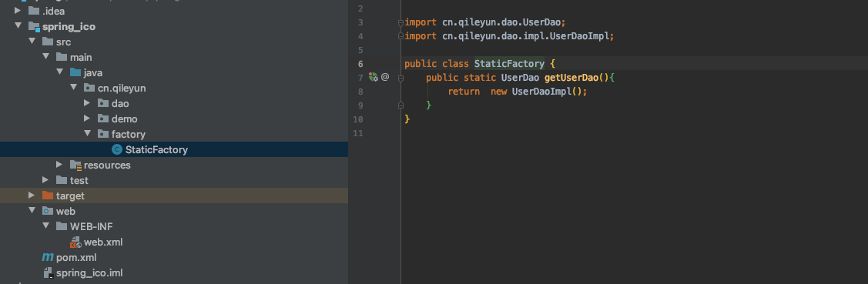
Task: Click UserDaoImpl in the return statement
Action: click(x=541, y=92)
